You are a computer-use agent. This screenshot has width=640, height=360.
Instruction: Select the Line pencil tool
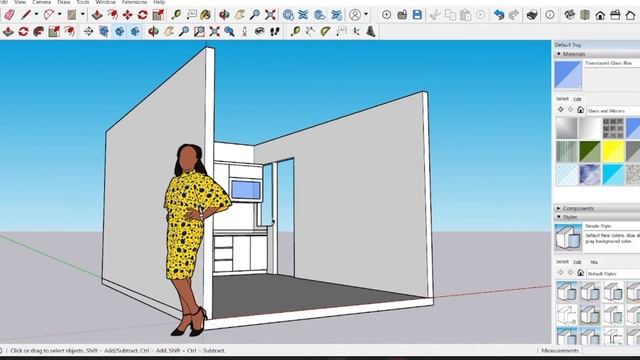tap(26, 15)
